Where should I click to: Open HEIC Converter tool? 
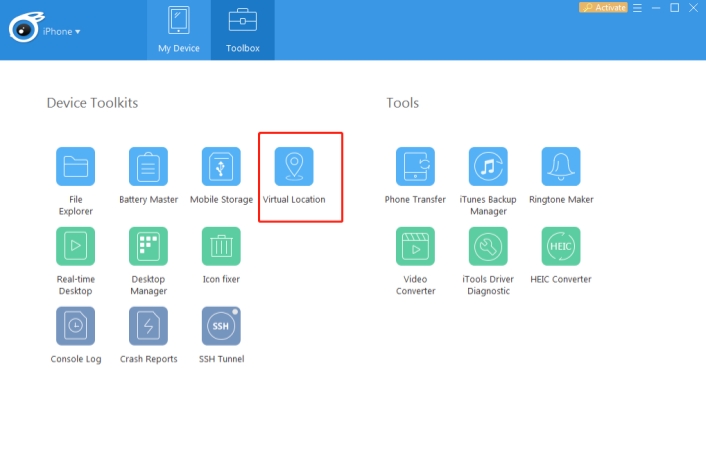point(561,246)
